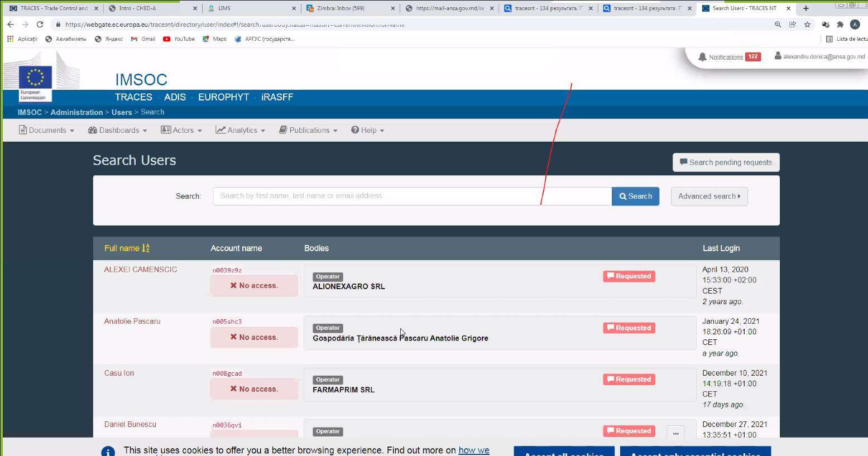Screen dimensions: 868x456
Task: Click the Last Login column header
Action: click(x=721, y=248)
